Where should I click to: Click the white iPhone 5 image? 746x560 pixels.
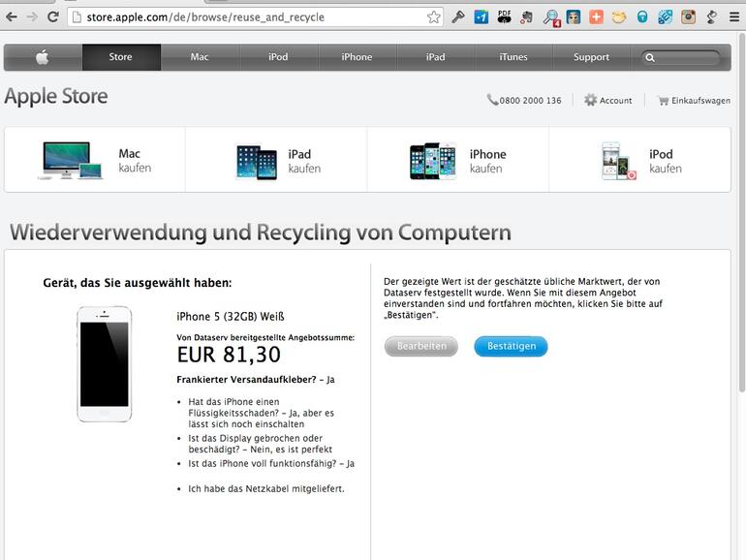click(x=105, y=364)
